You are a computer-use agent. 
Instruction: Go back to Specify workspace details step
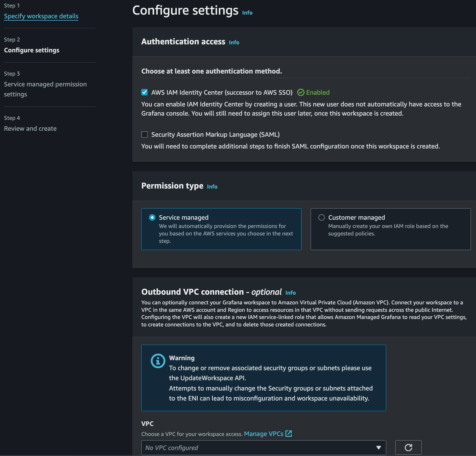click(41, 16)
